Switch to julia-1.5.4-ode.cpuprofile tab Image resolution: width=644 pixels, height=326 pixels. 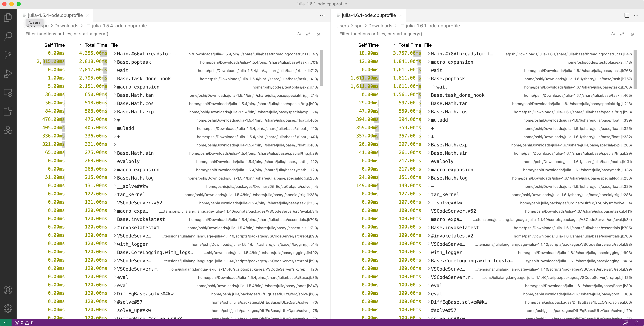55,15
